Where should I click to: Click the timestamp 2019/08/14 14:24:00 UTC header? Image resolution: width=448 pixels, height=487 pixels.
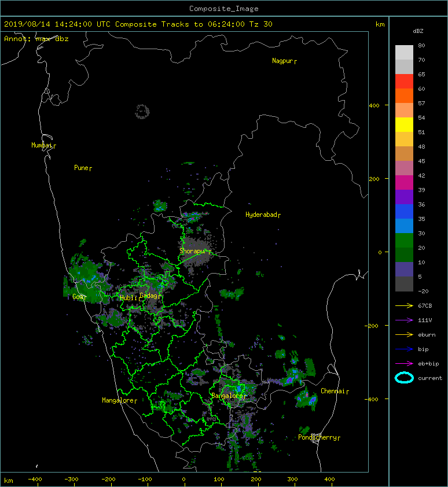coord(57,24)
